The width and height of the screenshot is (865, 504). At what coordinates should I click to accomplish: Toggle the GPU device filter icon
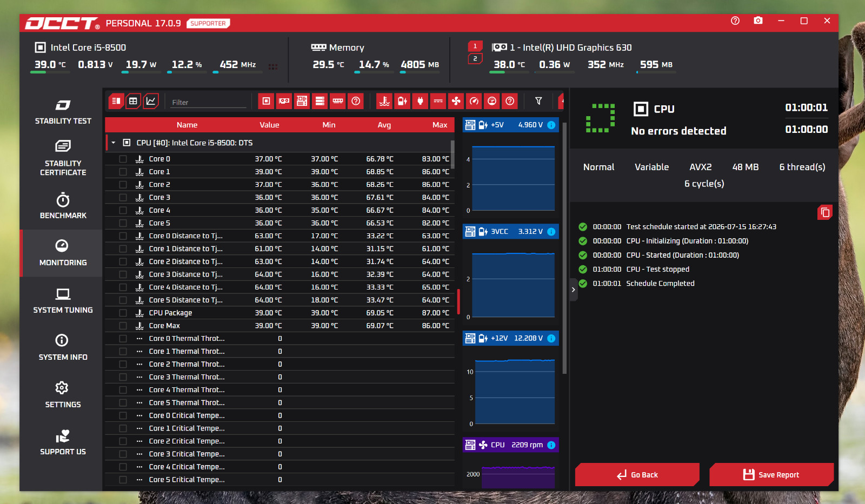pyautogui.click(x=284, y=101)
